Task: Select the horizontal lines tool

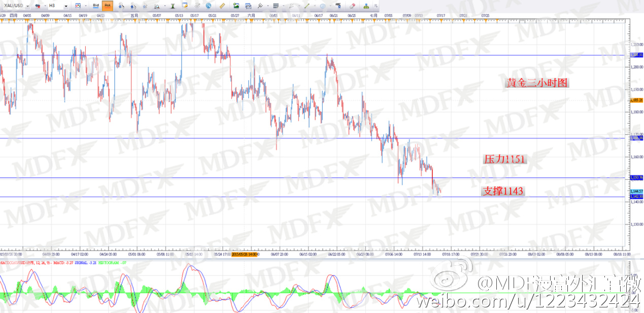Action: [x=276, y=6]
